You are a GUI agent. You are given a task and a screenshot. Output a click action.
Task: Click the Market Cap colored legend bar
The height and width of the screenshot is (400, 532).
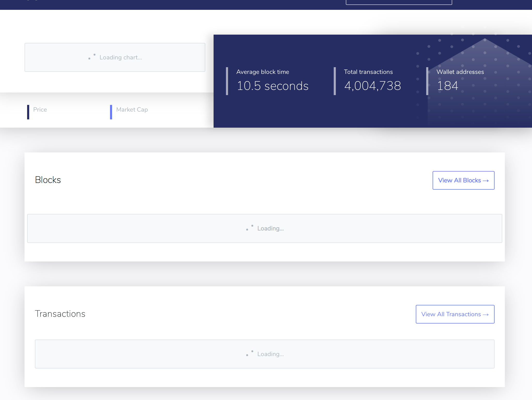111,112
